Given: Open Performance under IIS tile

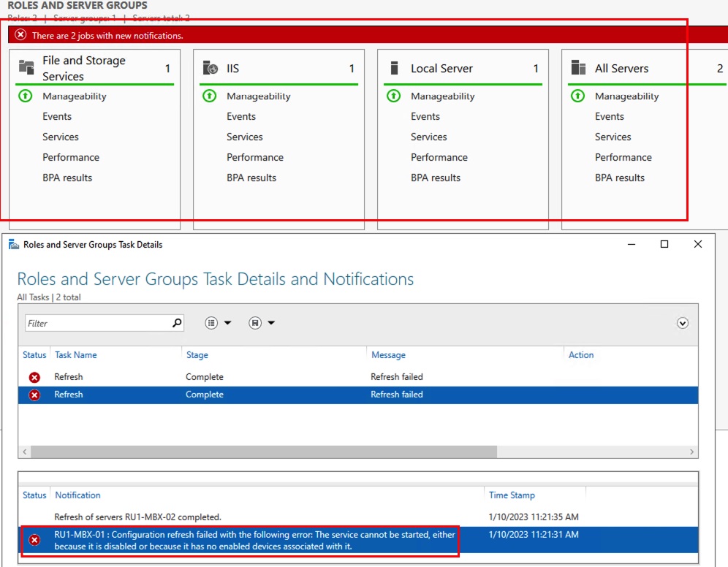Looking at the screenshot, I should [x=255, y=157].
